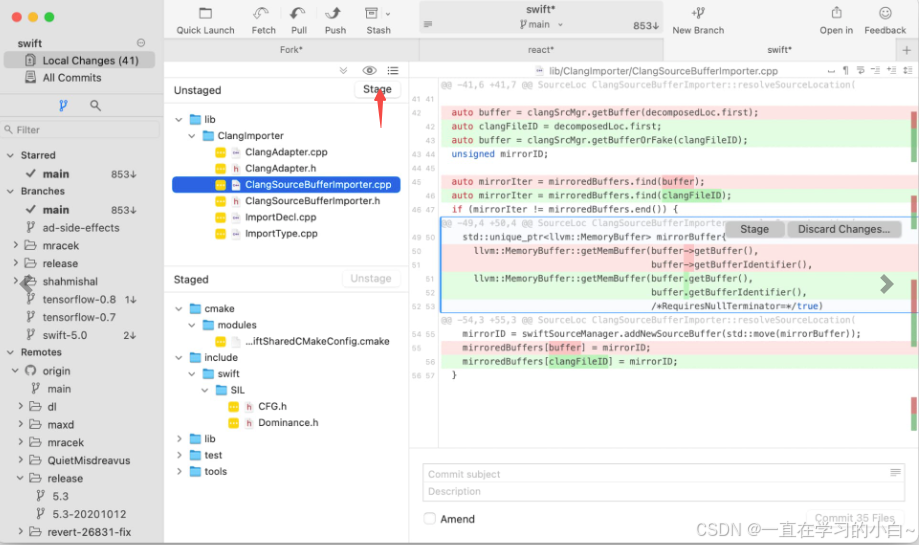This screenshot has width=919, height=545.
Task: Select the ad-side-effects branch
Action: (81, 228)
